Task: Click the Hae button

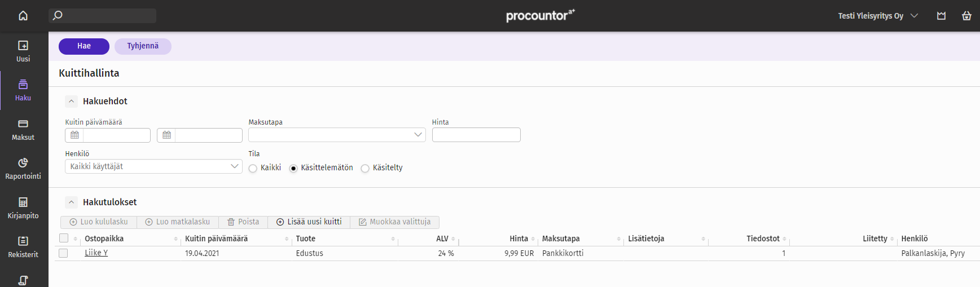Action: coord(84,46)
